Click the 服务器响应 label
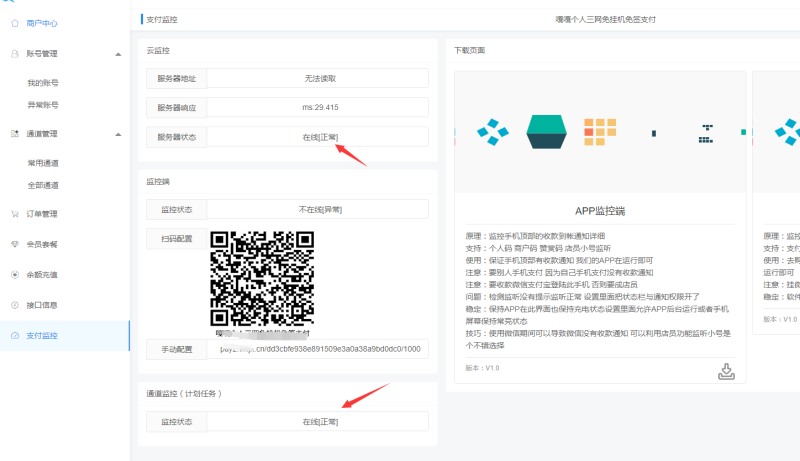This screenshot has height=461, width=800. point(177,107)
